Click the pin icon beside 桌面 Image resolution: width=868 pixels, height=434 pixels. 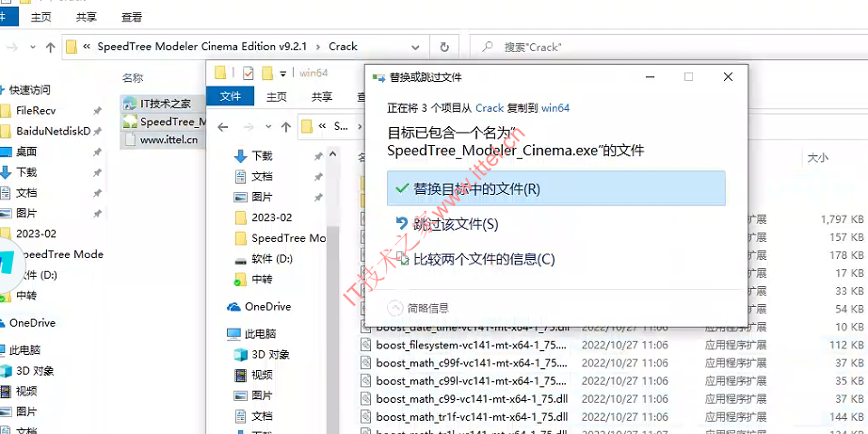tap(97, 152)
